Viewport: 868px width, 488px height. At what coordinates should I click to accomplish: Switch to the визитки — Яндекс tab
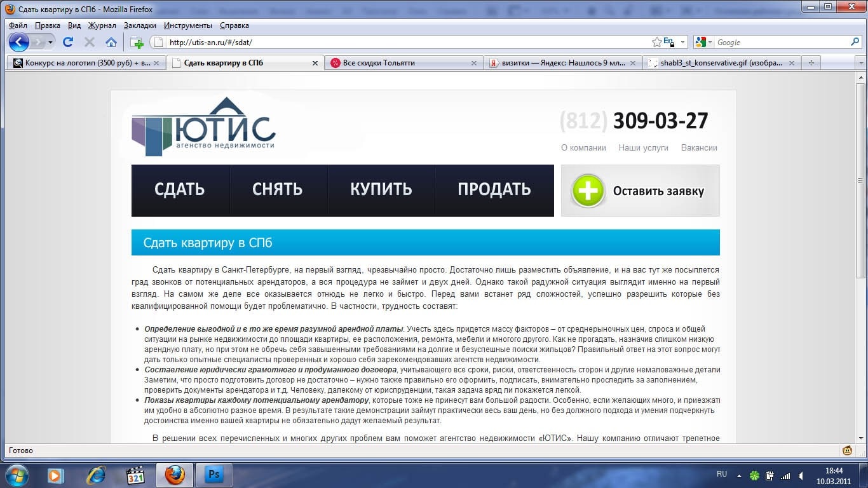point(562,63)
